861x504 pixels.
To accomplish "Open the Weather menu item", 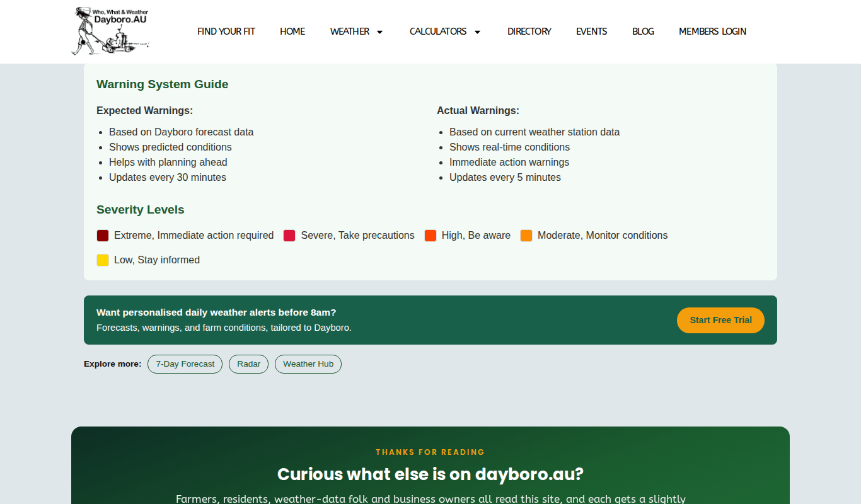I will tap(350, 31).
